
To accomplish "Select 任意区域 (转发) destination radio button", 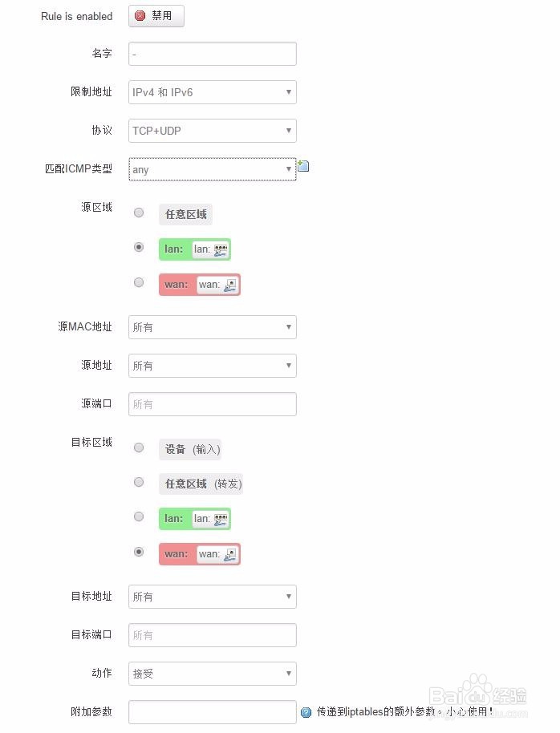I will click(x=139, y=482).
